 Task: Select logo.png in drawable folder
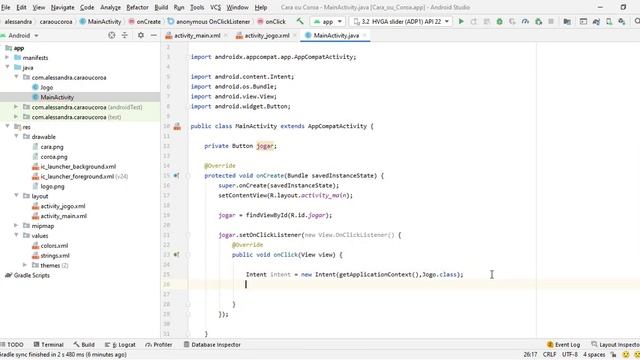tap(52, 186)
